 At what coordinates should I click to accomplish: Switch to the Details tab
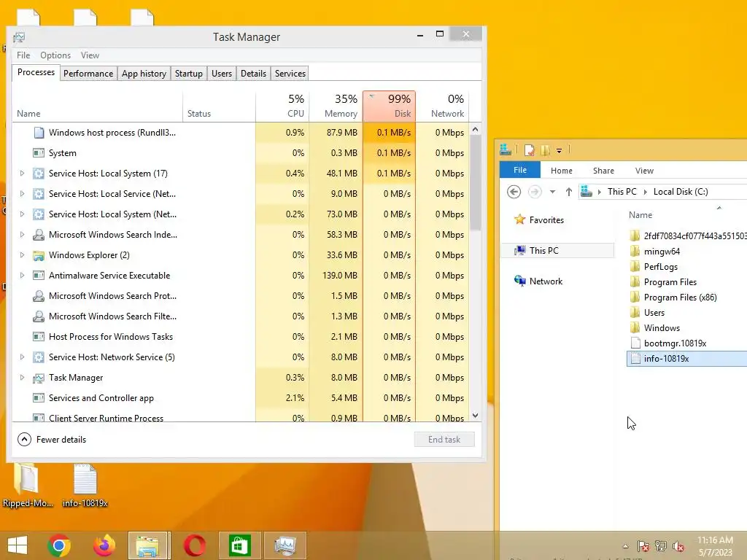click(253, 74)
